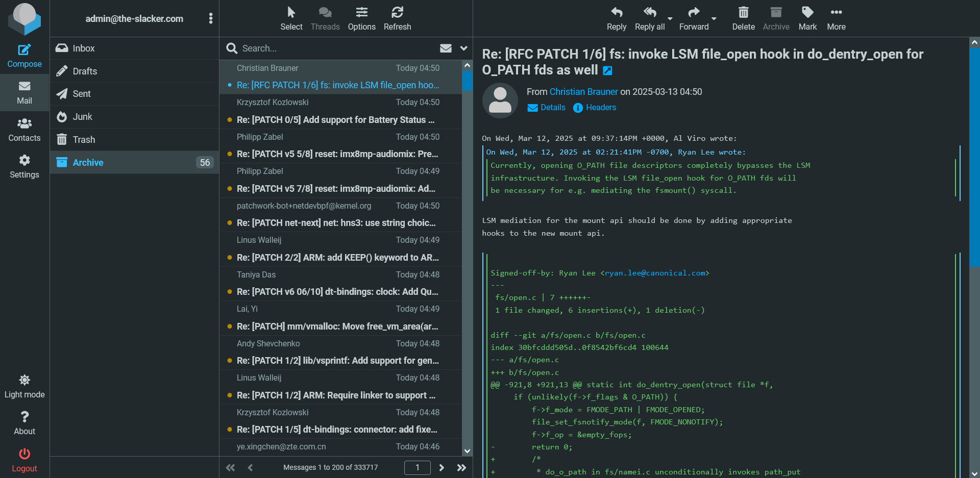Open message in new window icon
The width and height of the screenshot is (980, 478).
pos(607,71)
